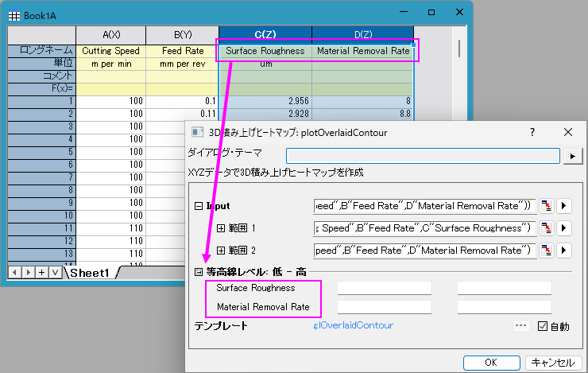Click cell with value 2.928
The image size is (588, 373).
(265, 114)
